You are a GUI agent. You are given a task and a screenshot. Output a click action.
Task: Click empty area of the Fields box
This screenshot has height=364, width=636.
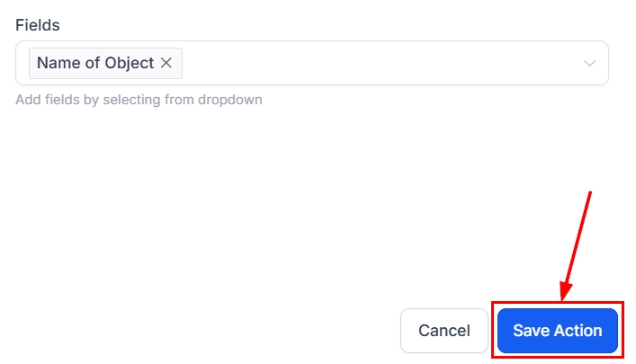pos(378,63)
